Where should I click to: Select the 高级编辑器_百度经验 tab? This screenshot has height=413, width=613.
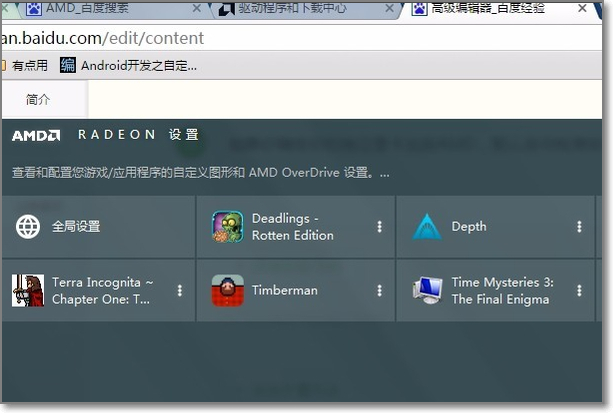click(x=500, y=9)
